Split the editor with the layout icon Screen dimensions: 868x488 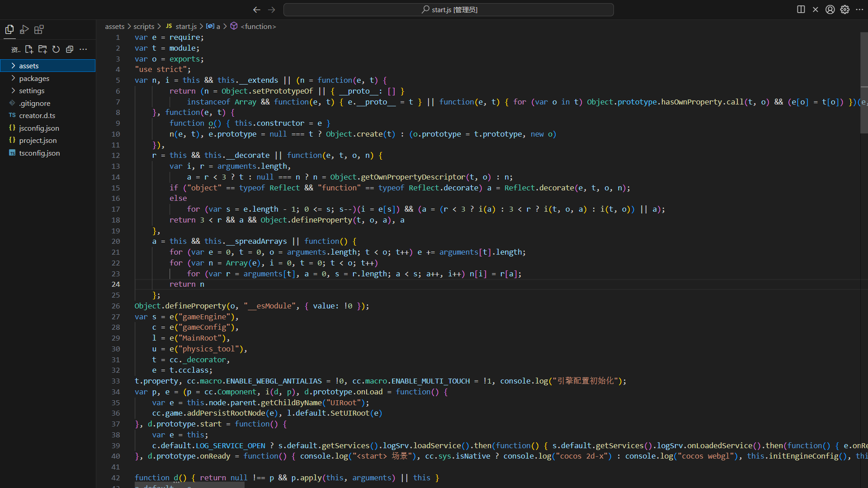[801, 9]
